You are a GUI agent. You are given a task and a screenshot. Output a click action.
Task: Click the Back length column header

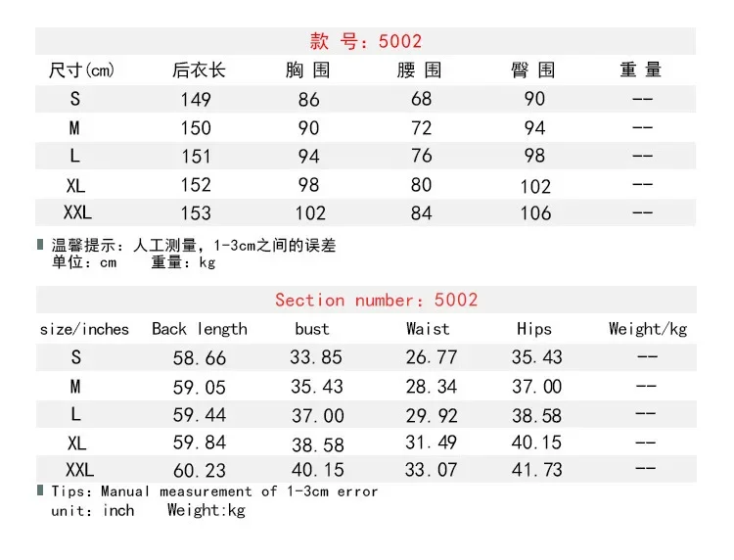(x=200, y=329)
